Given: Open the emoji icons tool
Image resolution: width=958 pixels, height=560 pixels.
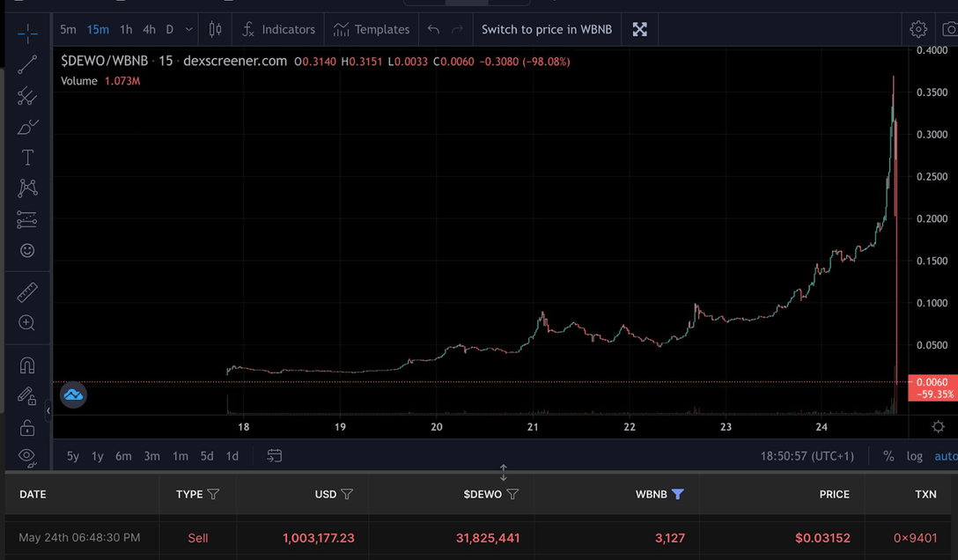Looking at the screenshot, I should (x=27, y=251).
